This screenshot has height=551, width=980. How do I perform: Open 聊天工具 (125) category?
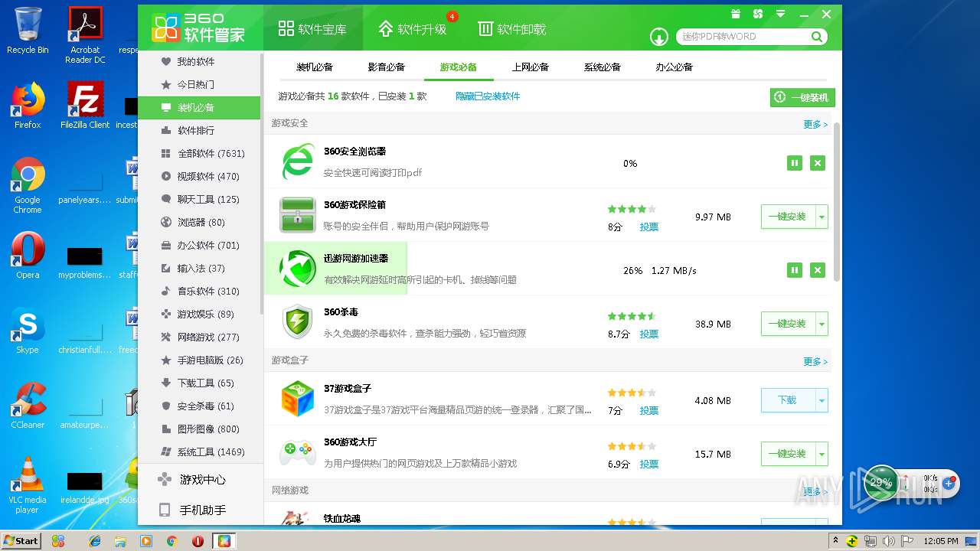199,199
